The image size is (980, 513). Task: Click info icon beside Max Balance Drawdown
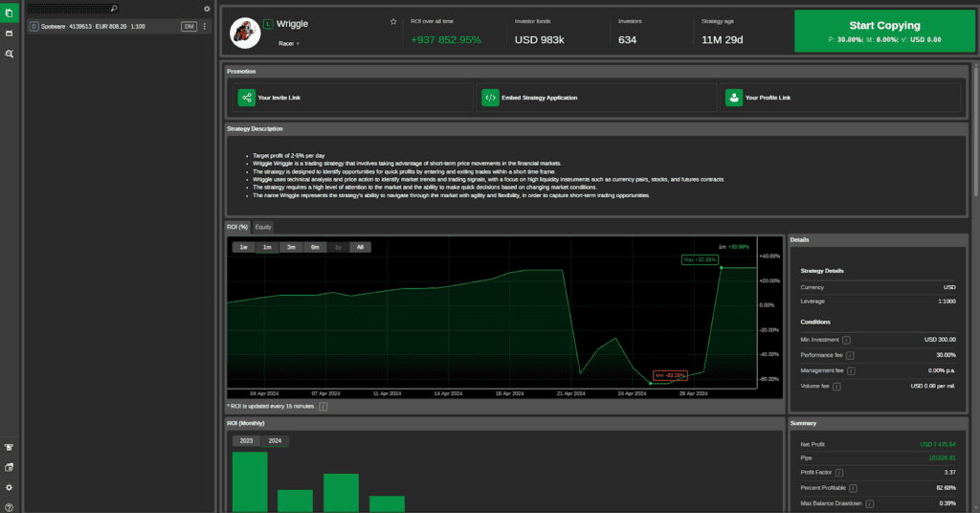870,503
